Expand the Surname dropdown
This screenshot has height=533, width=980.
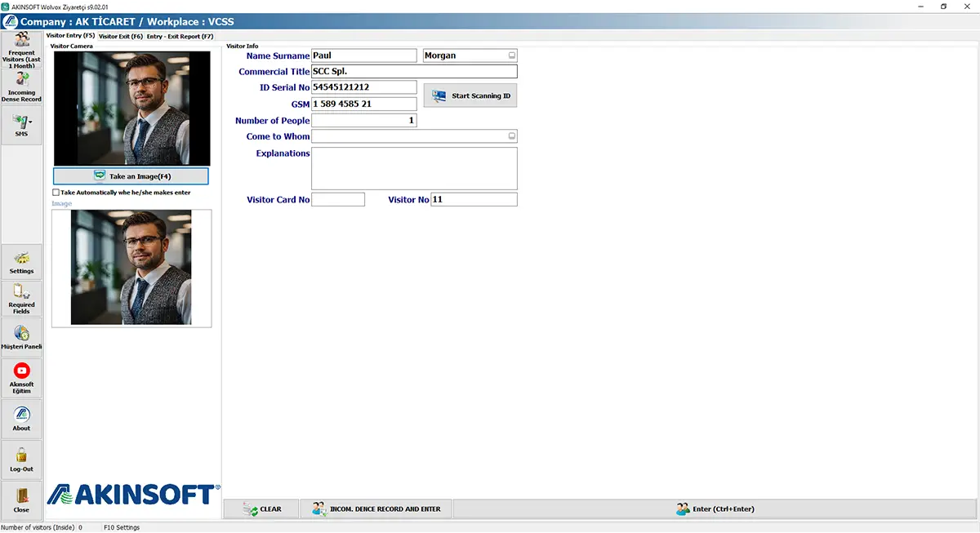512,56
